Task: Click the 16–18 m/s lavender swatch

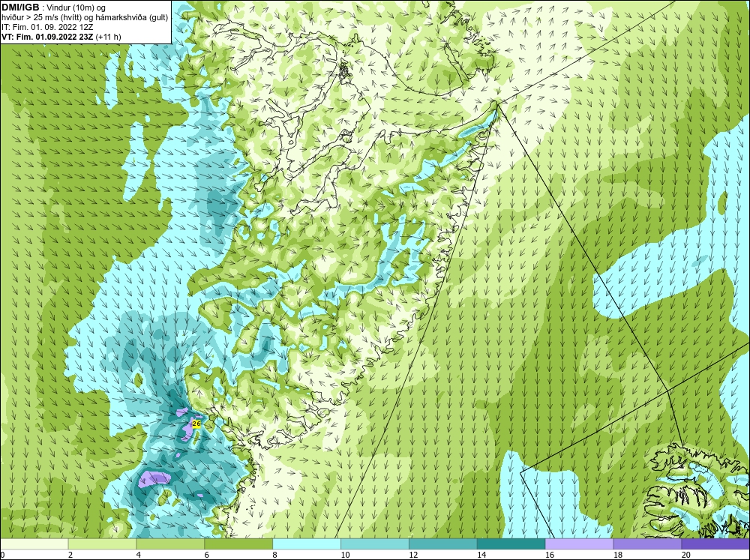Action: [x=579, y=544]
